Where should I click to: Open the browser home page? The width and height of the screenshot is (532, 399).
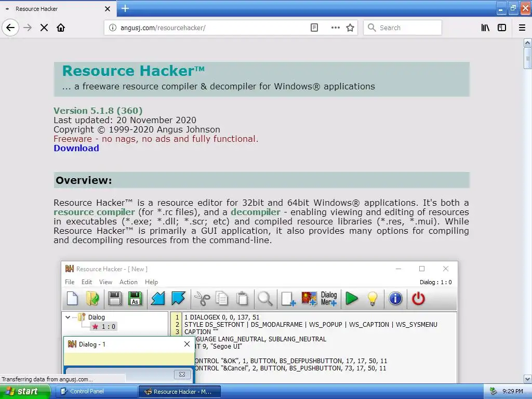click(61, 28)
